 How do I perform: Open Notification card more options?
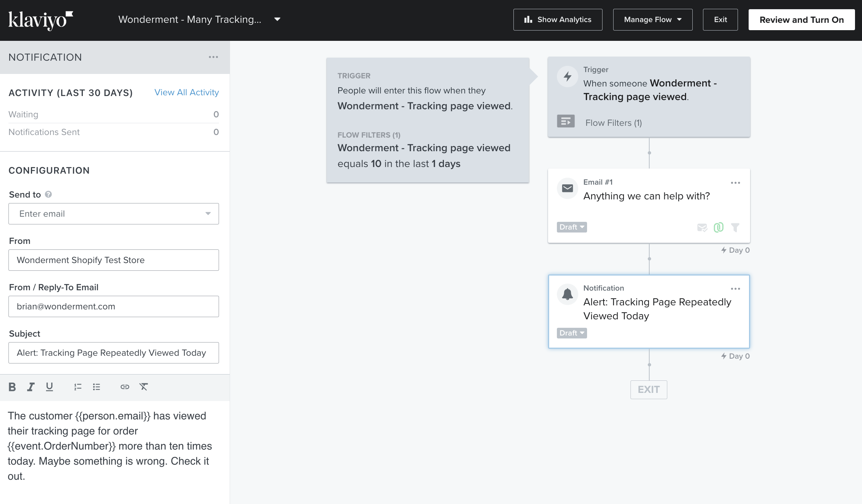pyautogui.click(x=735, y=289)
